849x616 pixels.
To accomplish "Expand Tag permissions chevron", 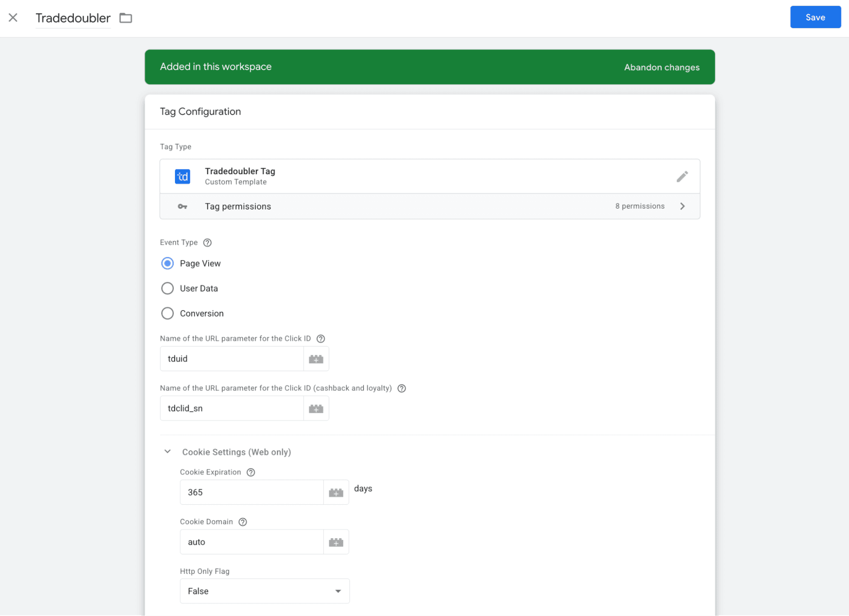I will [x=683, y=206].
